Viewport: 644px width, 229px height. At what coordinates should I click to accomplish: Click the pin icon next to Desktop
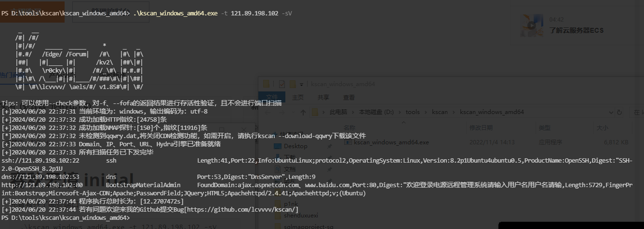tap(329, 146)
